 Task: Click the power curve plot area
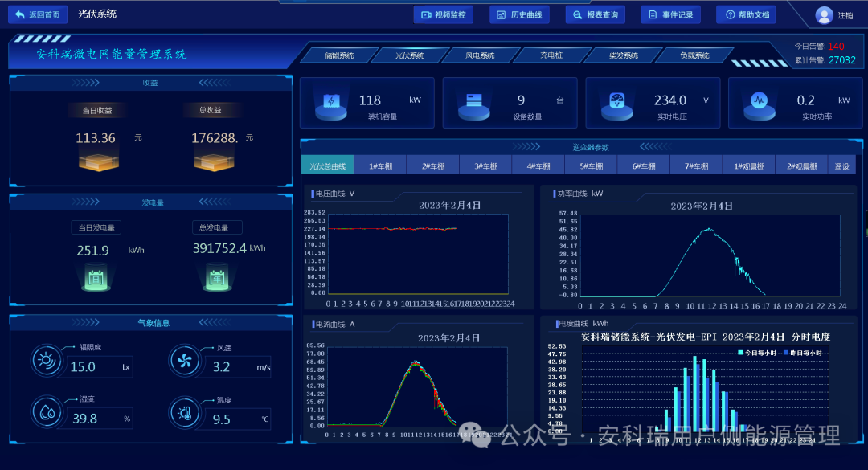click(710, 255)
